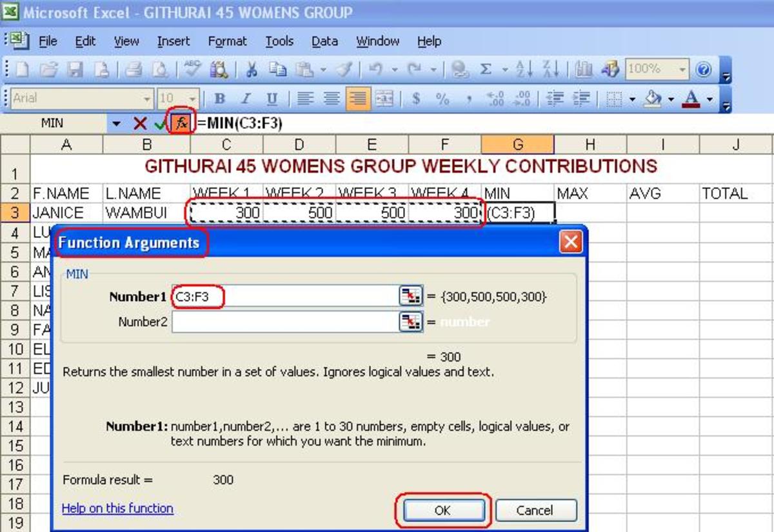This screenshot has width=774, height=532.
Task: Click the Undo arrow icon
Action: point(375,70)
